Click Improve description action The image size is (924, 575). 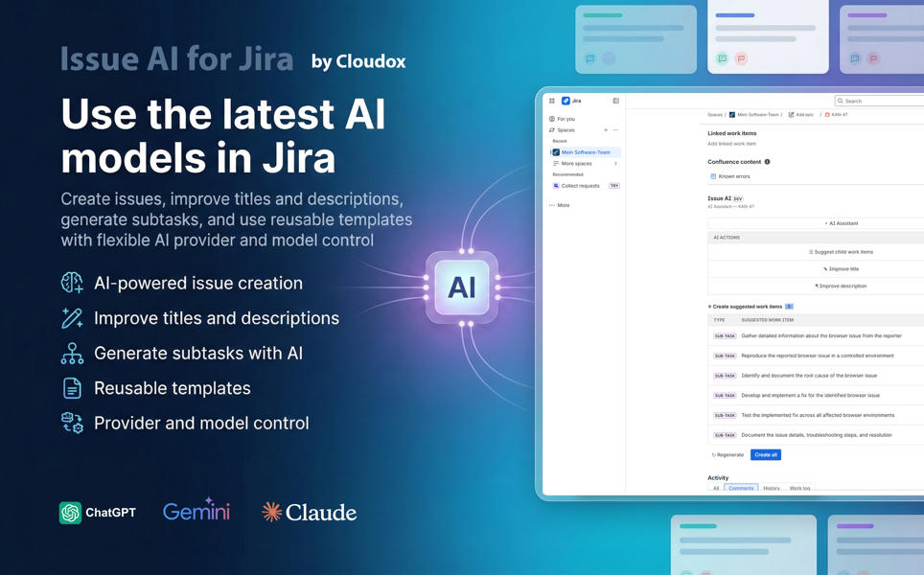[841, 286]
